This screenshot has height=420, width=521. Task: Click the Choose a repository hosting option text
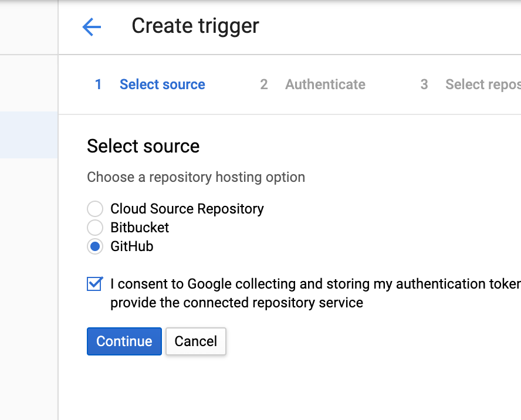point(196,177)
